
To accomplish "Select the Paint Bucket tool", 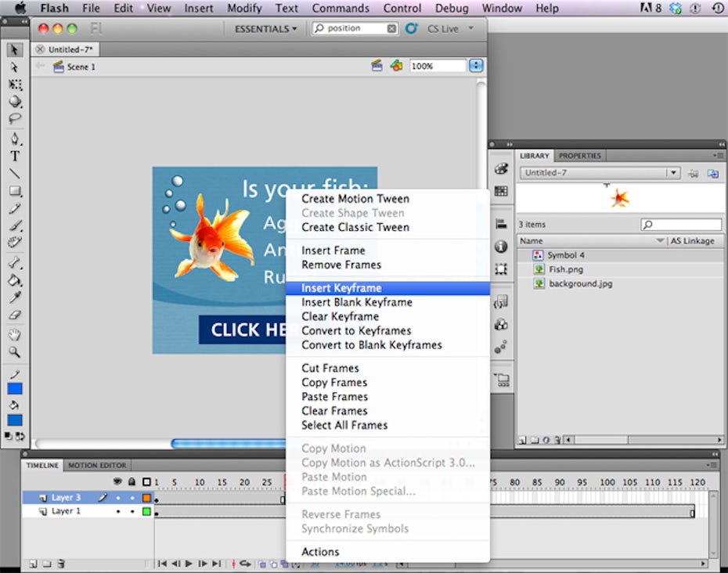I will pyautogui.click(x=15, y=280).
